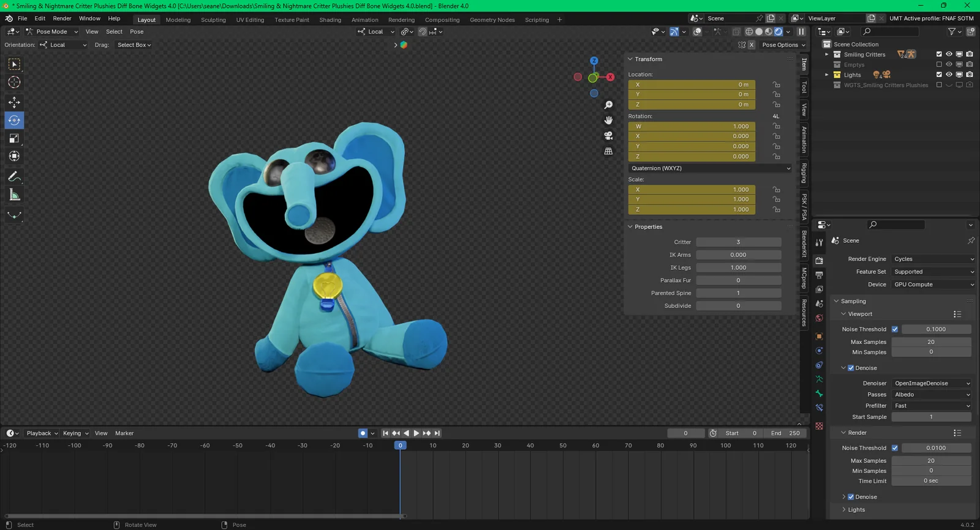Screen dimensions: 980x530
Task: Switch perspective/orthographic grid icon
Action: [608, 151]
